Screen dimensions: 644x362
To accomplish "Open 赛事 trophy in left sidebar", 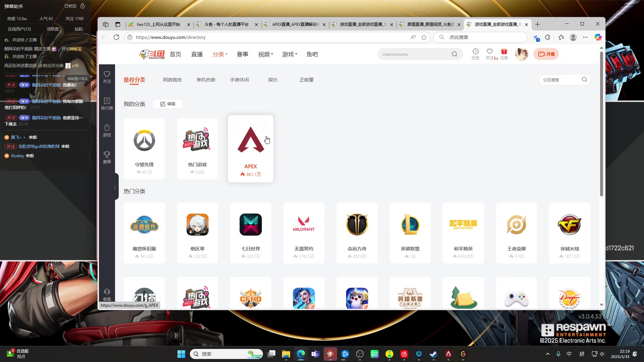I will coord(107,157).
